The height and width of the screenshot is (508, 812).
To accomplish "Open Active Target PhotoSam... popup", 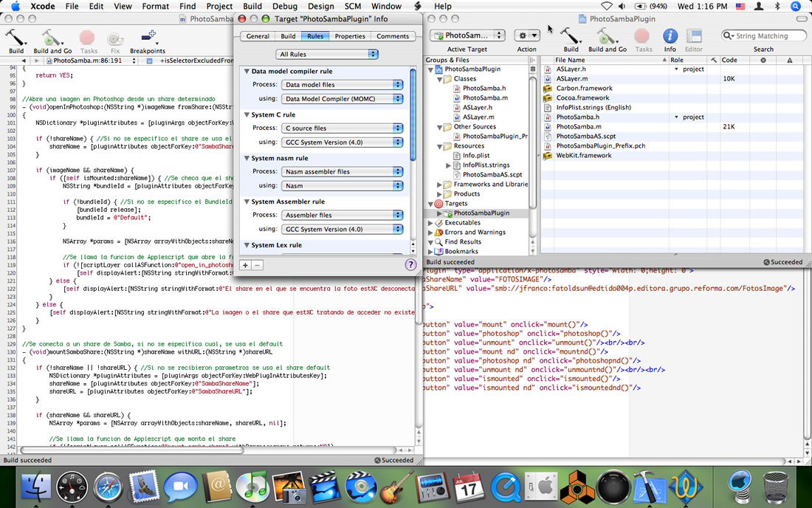I will pos(467,35).
